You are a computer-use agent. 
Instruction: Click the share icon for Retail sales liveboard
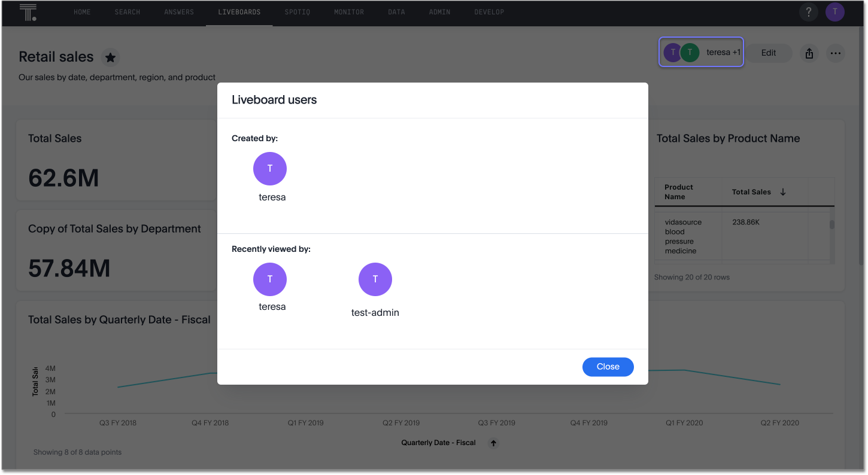coord(809,53)
